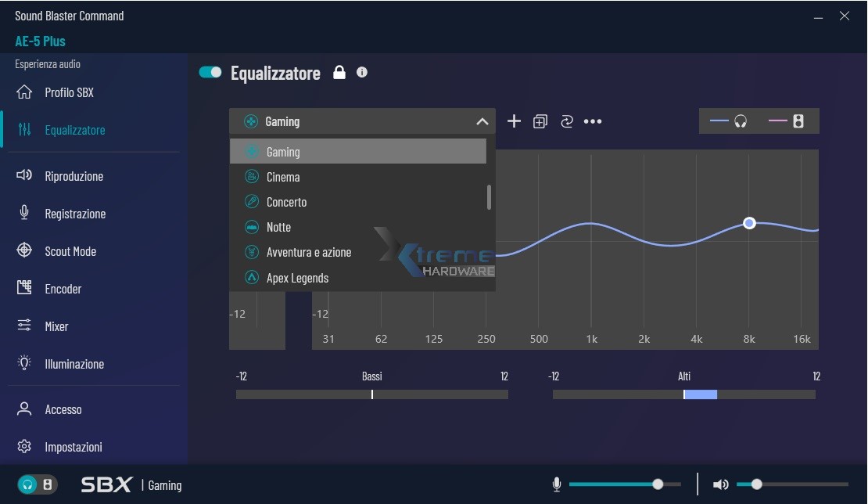Select the speaker curve legend button
Screen dimensions: 868x504
tap(787, 121)
